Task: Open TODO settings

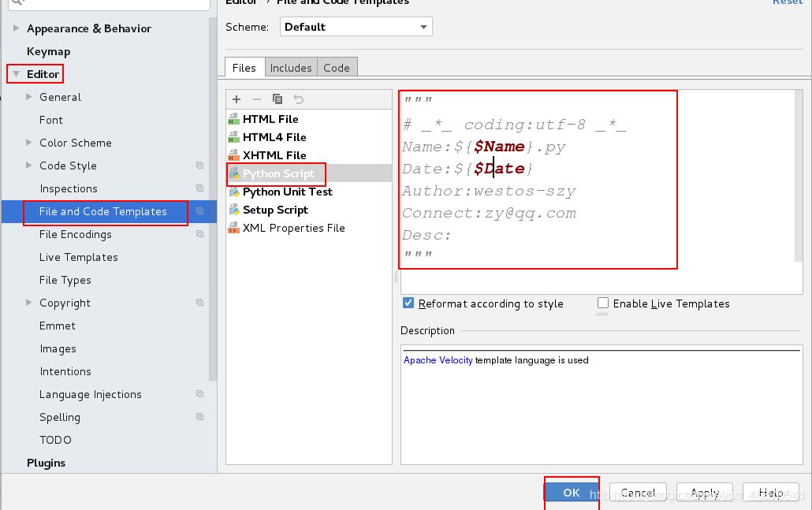Action: point(55,440)
